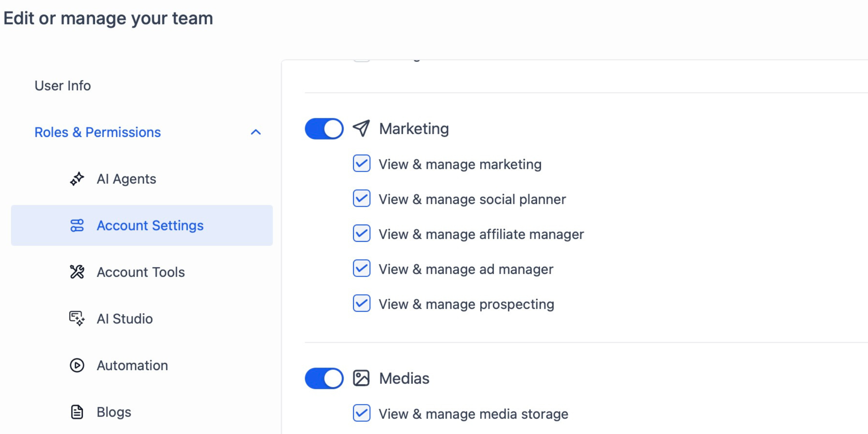
Task: Click the AI Studio icon
Action: click(x=77, y=318)
